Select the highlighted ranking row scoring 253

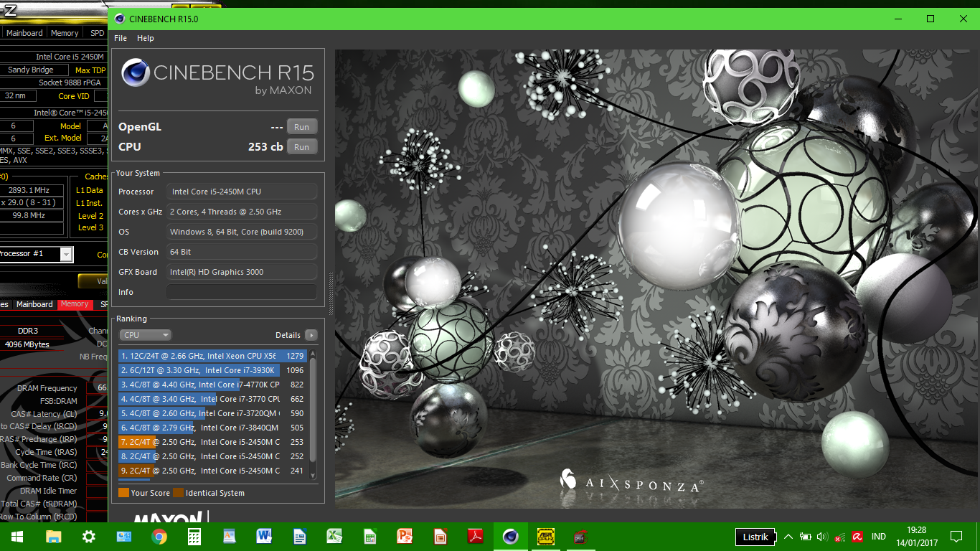[213, 442]
